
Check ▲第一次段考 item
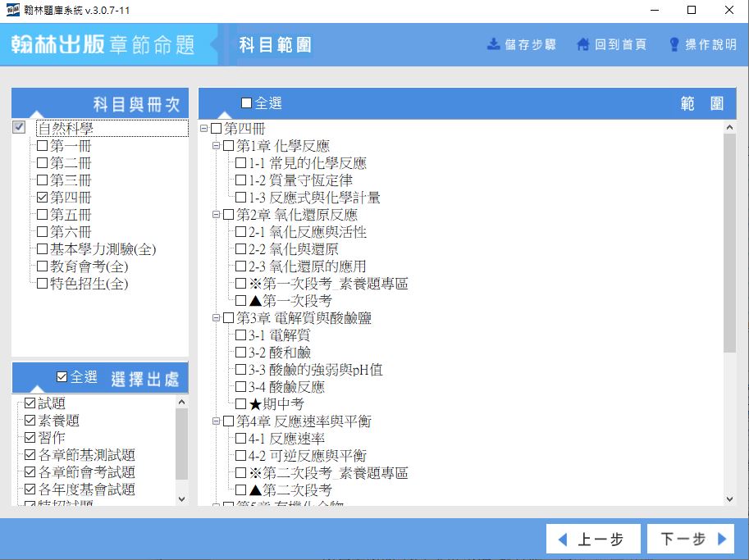(x=240, y=300)
